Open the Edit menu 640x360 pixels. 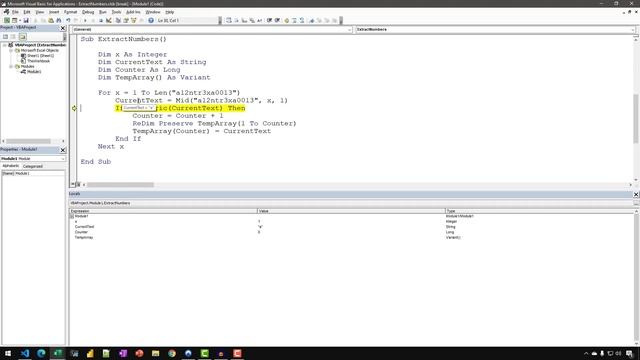click(27, 12)
